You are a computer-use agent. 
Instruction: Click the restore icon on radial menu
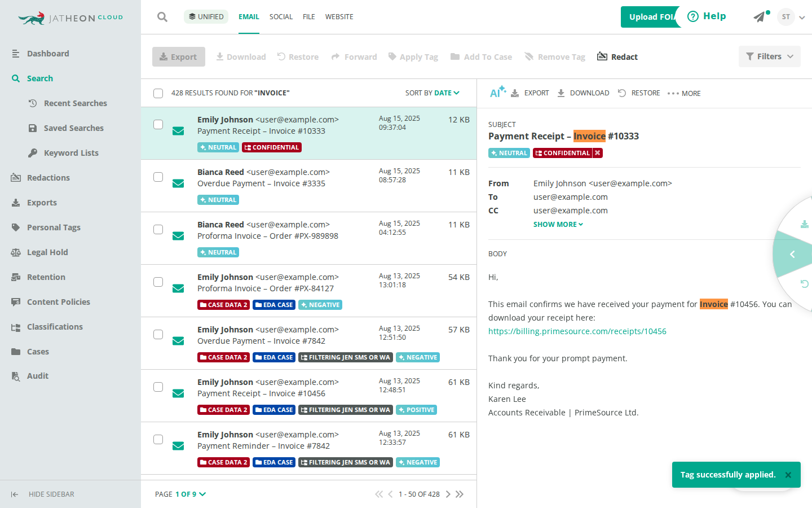805,283
